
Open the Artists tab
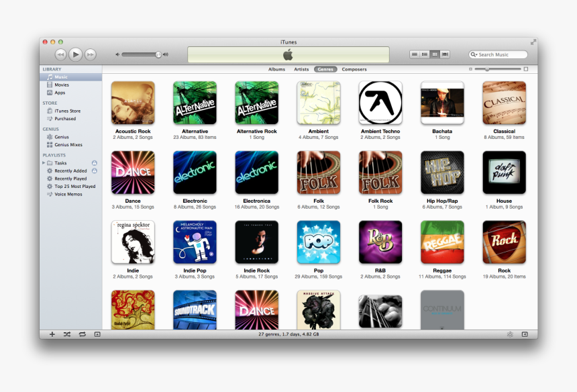[x=301, y=69]
